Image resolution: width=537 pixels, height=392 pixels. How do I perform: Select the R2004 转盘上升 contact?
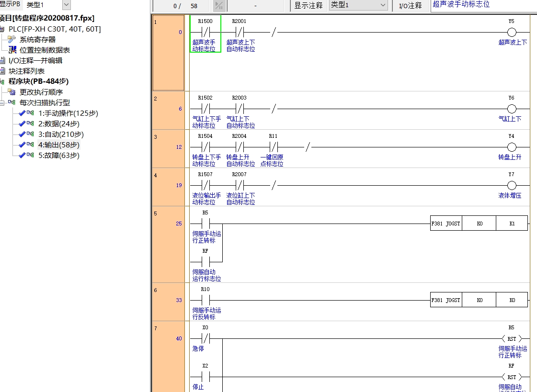pyautogui.click(x=240, y=147)
